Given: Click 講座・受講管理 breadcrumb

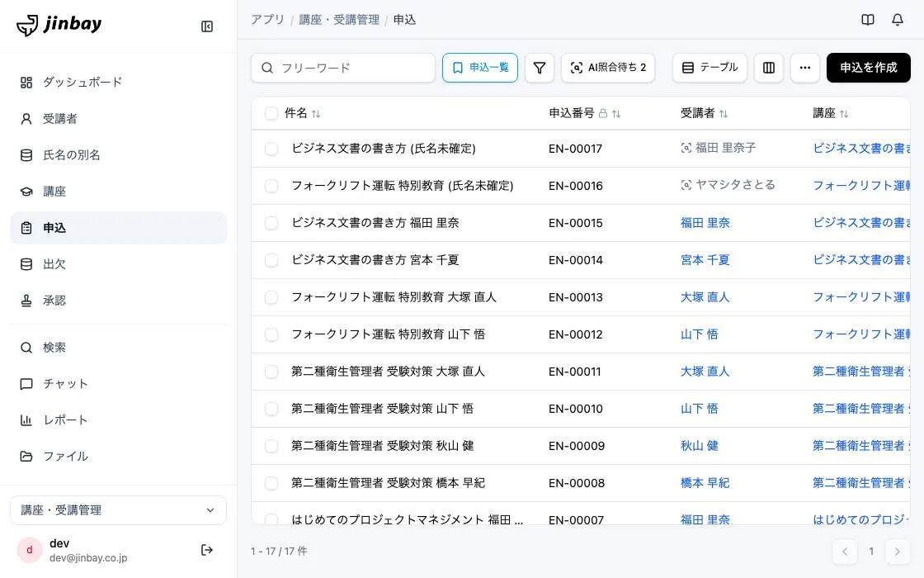Looking at the screenshot, I should tap(339, 20).
